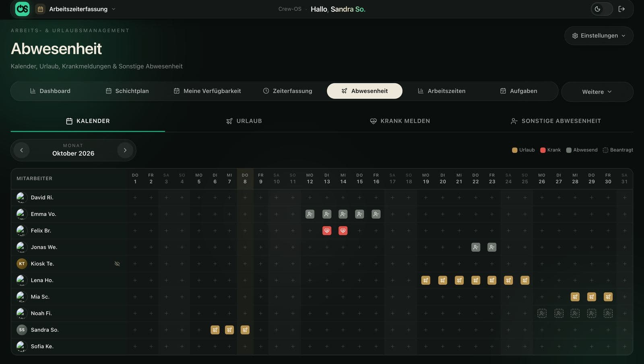This screenshot has height=364, width=644.
Task: Open the Dashboard tab
Action: pyautogui.click(x=50, y=91)
